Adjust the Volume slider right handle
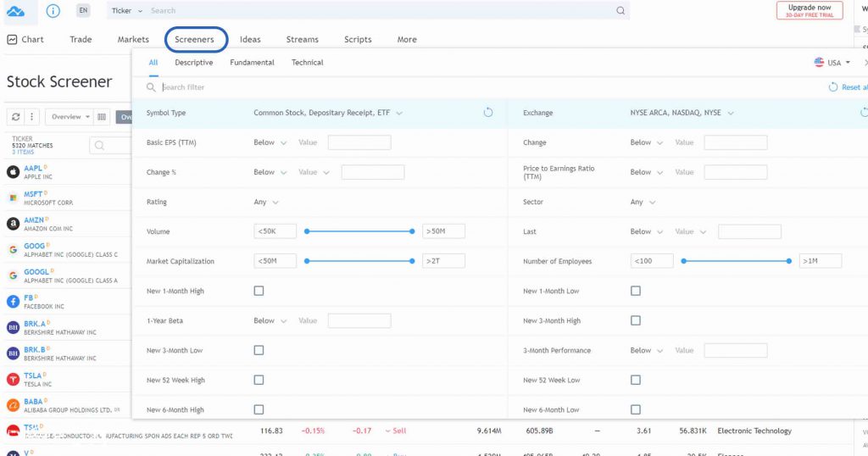The width and height of the screenshot is (868, 456). 412,231
